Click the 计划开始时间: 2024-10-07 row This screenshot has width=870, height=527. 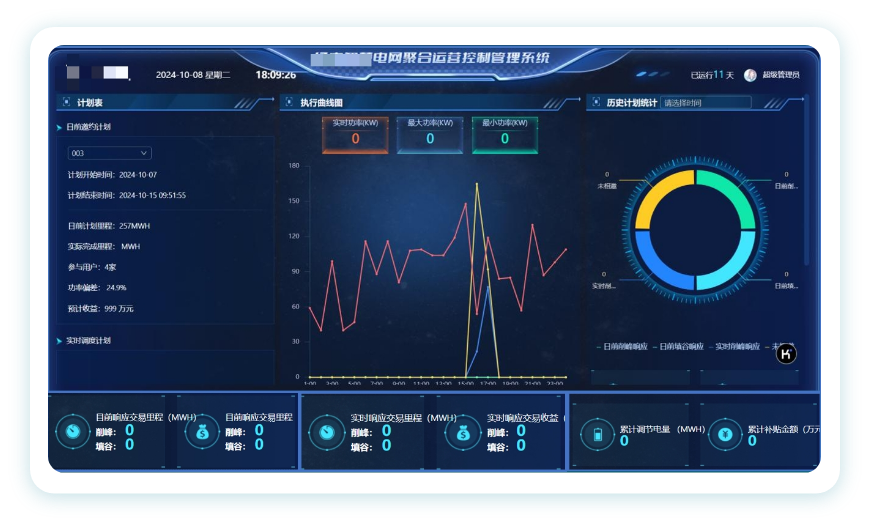pyautogui.click(x=112, y=175)
